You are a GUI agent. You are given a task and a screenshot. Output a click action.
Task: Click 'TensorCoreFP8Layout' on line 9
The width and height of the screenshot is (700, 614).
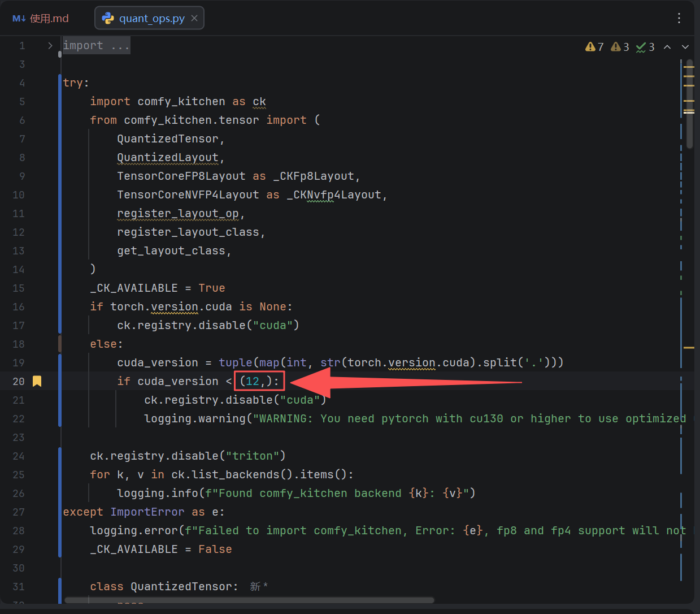[x=181, y=176]
